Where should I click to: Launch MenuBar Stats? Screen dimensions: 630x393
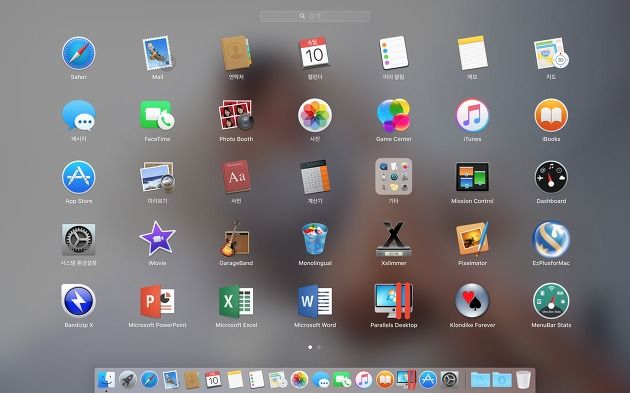click(x=551, y=301)
